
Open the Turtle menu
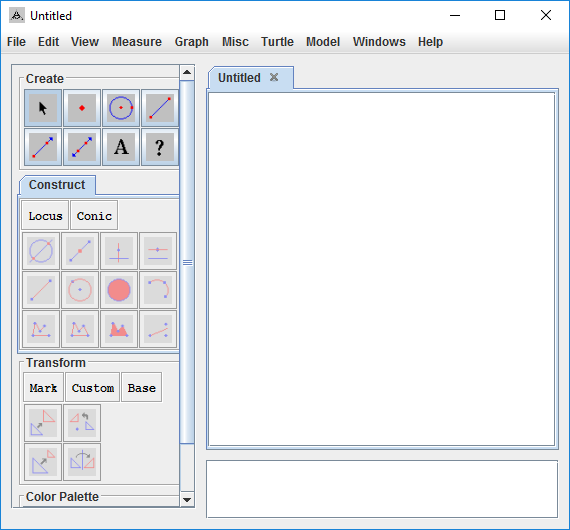(277, 42)
